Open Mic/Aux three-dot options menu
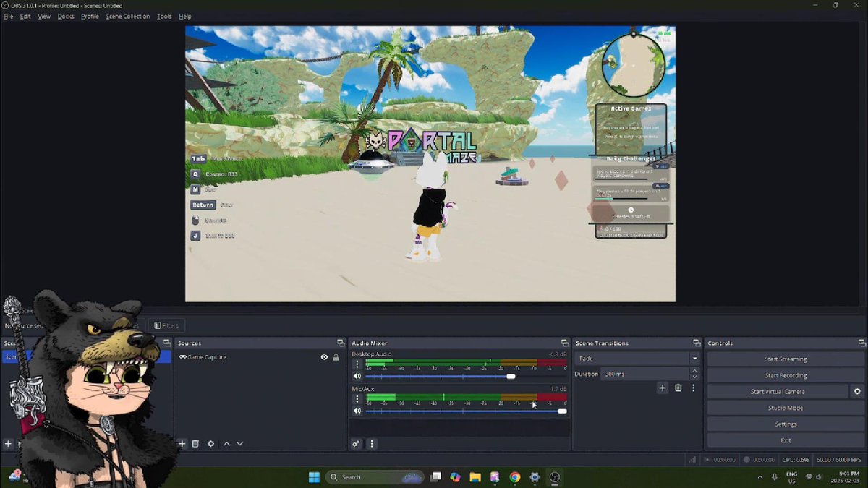 pyautogui.click(x=357, y=398)
